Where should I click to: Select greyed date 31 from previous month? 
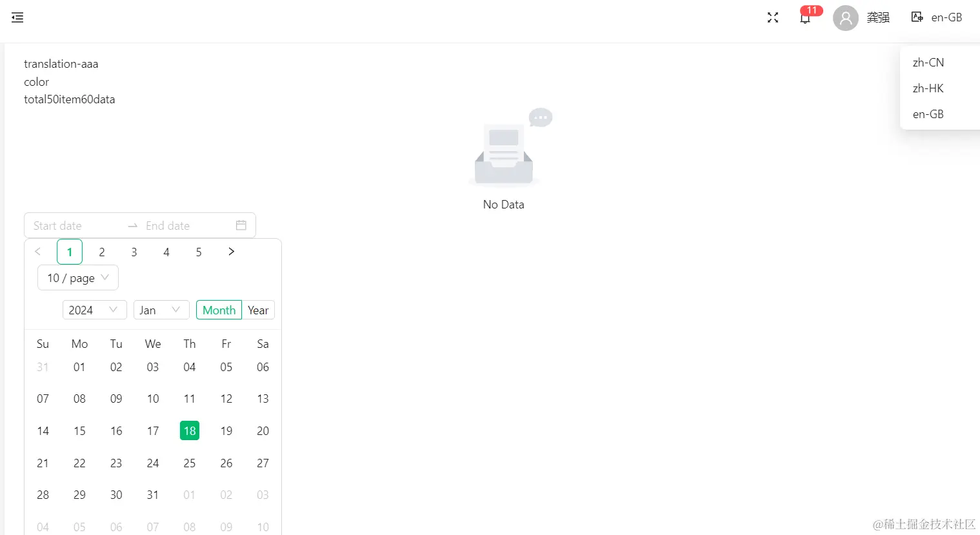43,367
